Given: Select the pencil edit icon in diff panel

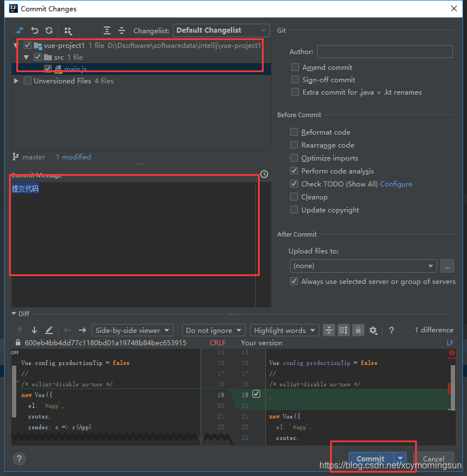Looking at the screenshot, I should (50, 330).
